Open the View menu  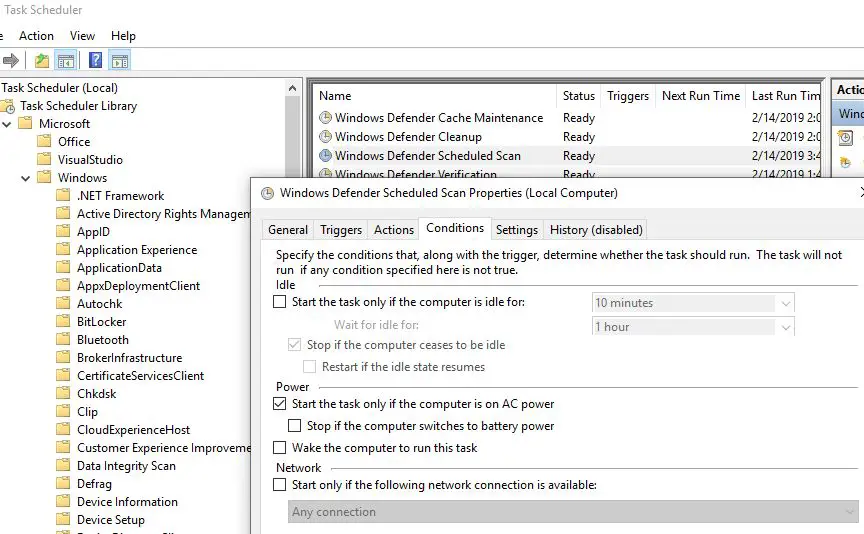tap(82, 36)
